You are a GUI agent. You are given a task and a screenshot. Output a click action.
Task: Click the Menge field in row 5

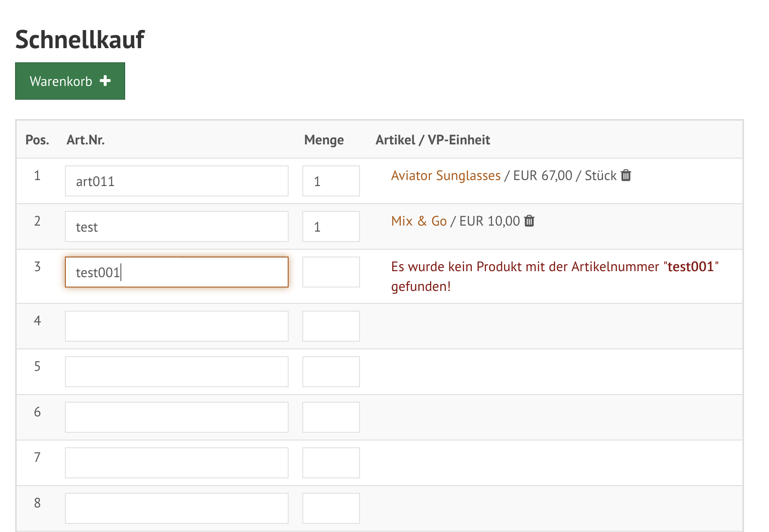point(331,372)
